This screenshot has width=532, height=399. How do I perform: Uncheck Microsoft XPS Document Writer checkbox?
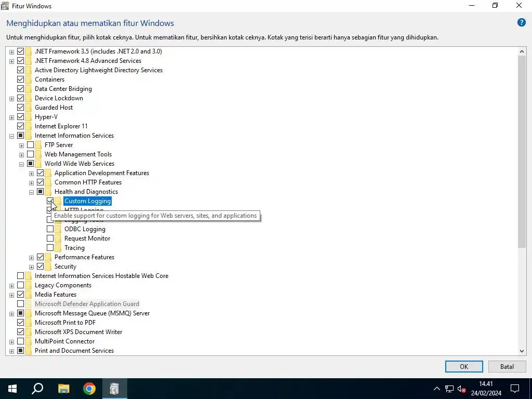[20, 332]
